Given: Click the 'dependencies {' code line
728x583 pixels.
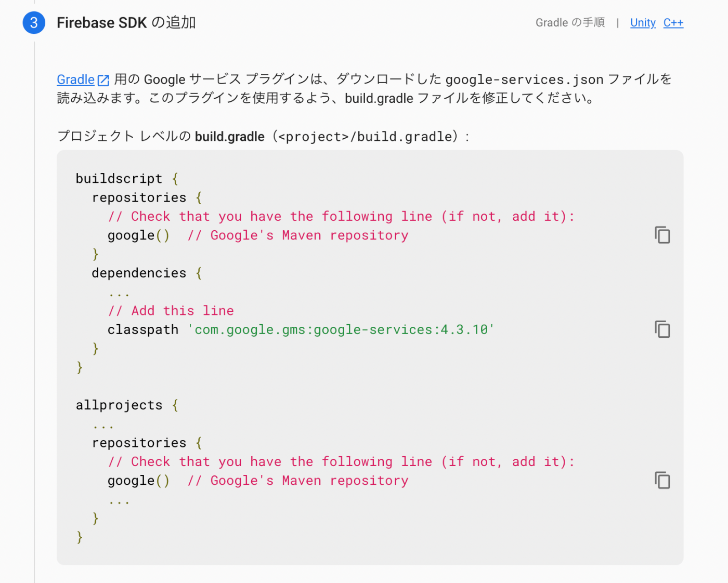Looking at the screenshot, I should 147,273.
